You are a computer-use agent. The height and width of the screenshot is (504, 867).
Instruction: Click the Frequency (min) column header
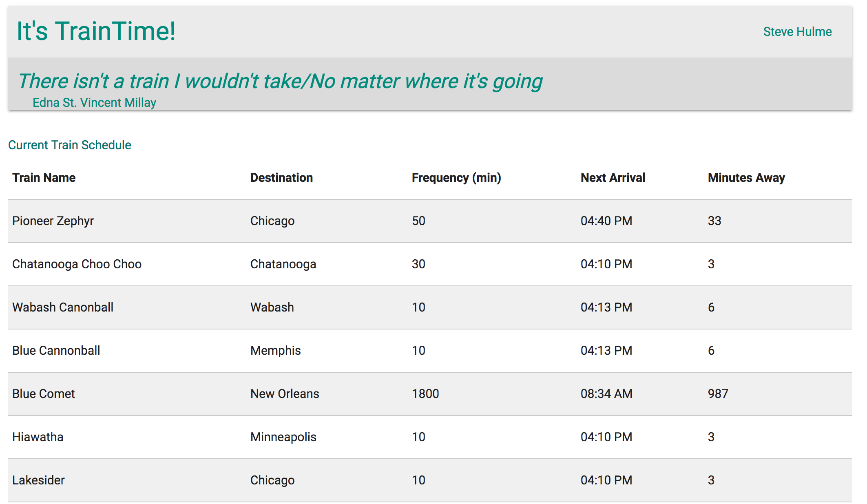point(456,178)
